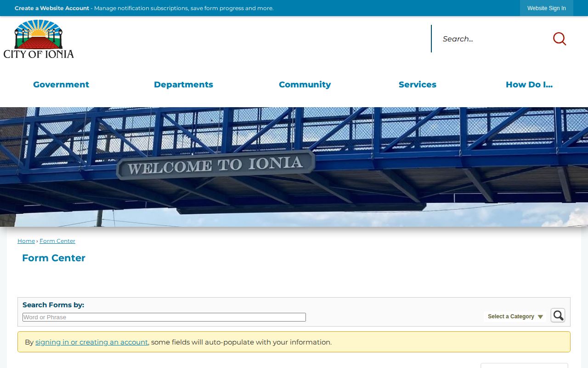The width and height of the screenshot is (588, 368).
Task: Click the Form Center page heading
Action: (54, 258)
